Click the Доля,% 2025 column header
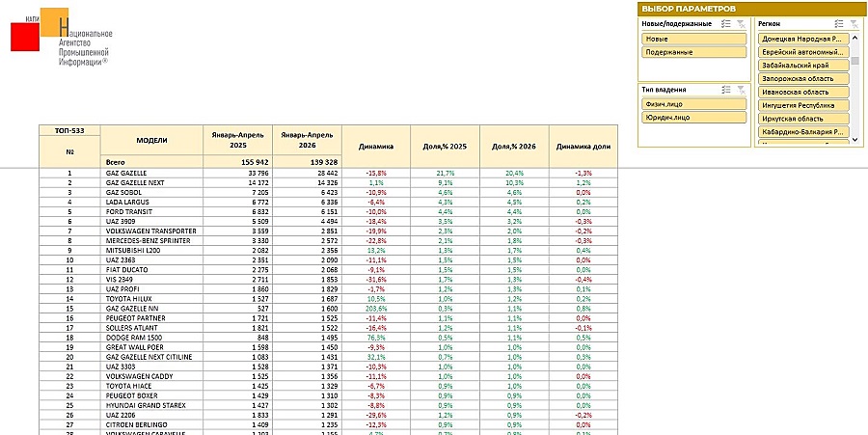The width and height of the screenshot is (868, 435). [445, 147]
